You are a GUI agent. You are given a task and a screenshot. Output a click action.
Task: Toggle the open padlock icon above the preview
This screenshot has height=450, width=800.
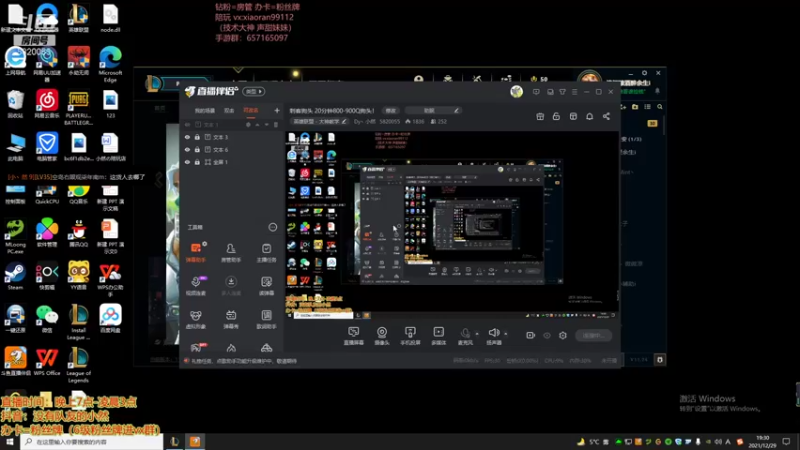coord(556,116)
